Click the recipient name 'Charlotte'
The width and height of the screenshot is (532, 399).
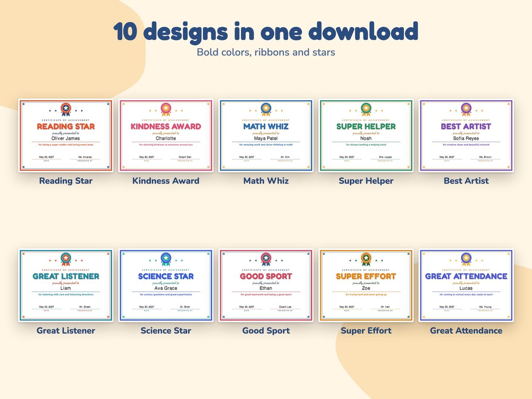point(166,138)
